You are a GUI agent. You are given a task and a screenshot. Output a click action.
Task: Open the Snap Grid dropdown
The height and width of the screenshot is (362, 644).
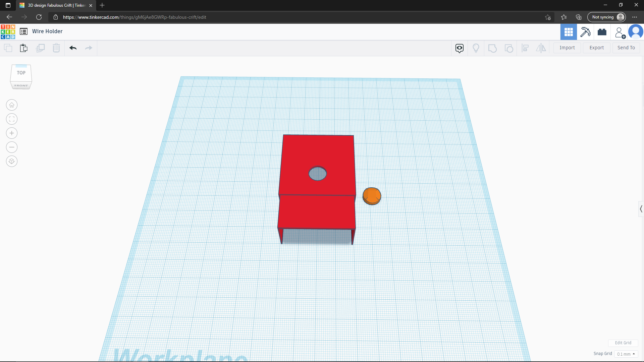pos(626,354)
